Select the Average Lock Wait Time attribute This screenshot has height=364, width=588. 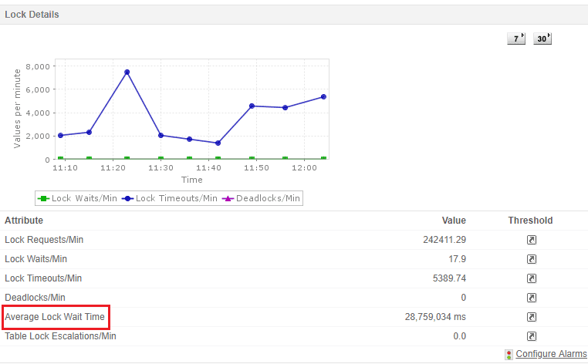(x=55, y=317)
